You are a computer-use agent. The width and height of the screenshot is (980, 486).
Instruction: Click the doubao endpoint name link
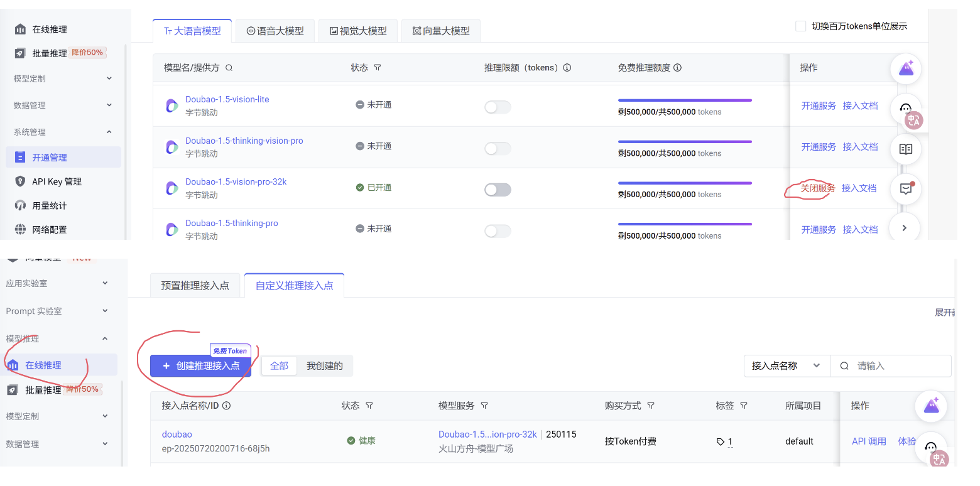177,435
